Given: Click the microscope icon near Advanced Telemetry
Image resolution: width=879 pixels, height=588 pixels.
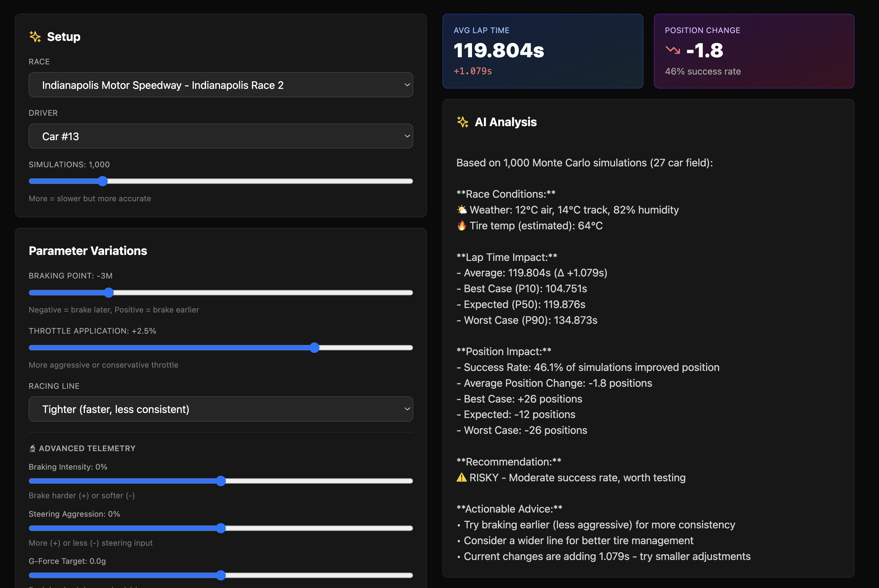Looking at the screenshot, I should tap(33, 448).
